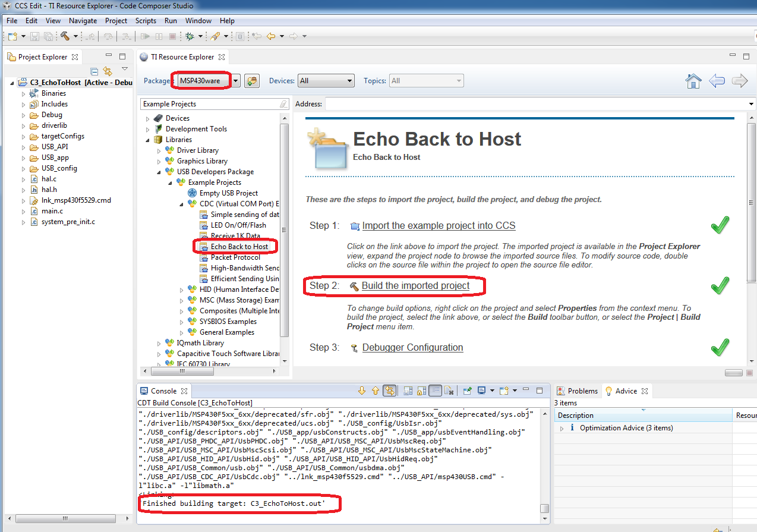Expand Driver Library tree node
Viewport: 757px width, 532px height.
[159, 150]
